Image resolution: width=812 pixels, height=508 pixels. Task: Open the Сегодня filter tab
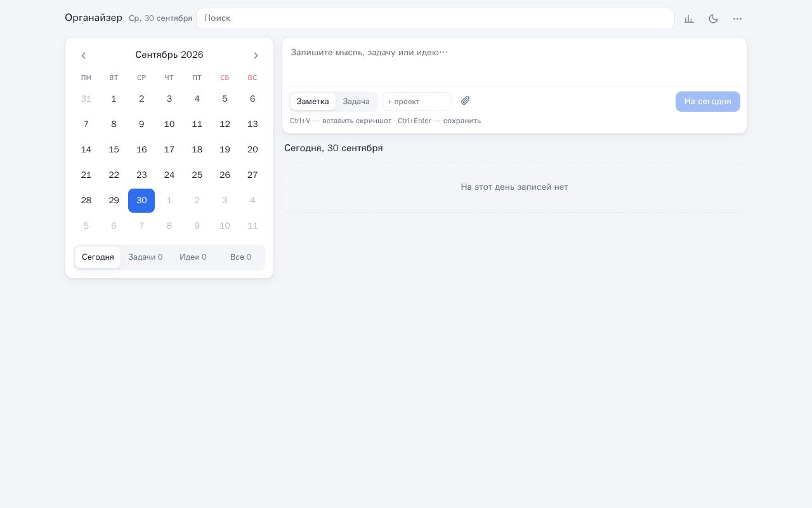(x=98, y=257)
